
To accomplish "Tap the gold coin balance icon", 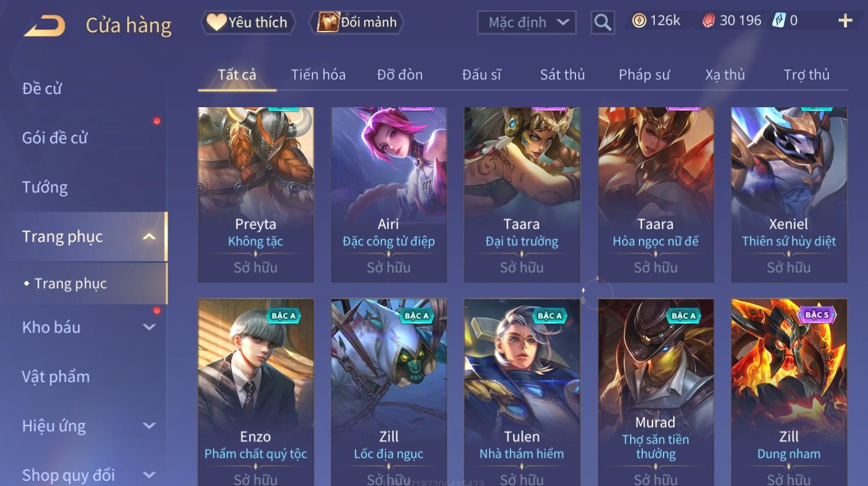I will [x=639, y=21].
